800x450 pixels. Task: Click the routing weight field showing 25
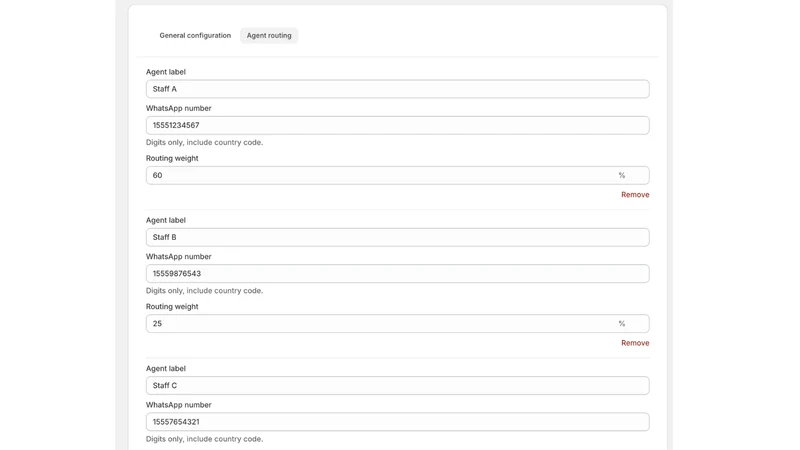pyautogui.click(x=397, y=323)
